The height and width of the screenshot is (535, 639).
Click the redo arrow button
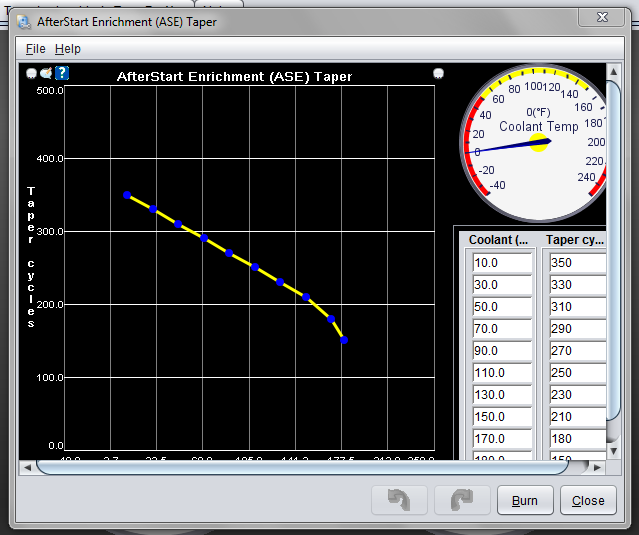click(462, 501)
